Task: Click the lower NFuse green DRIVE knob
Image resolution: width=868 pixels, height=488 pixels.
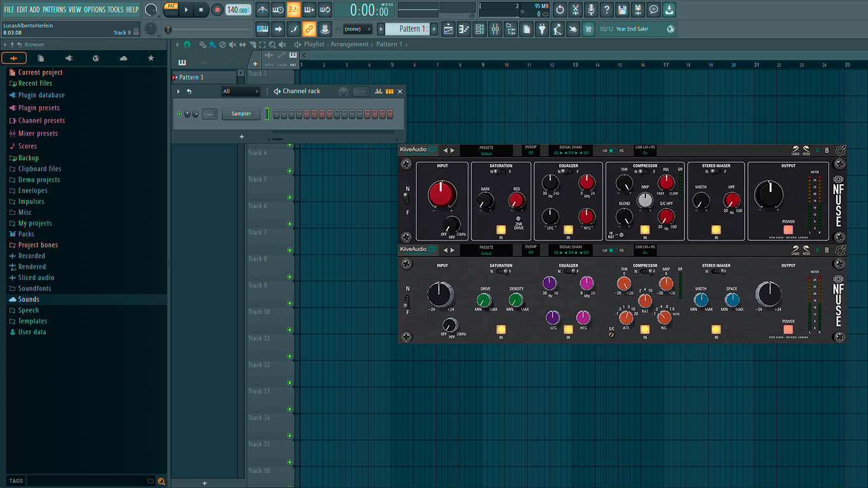Action: (x=484, y=300)
